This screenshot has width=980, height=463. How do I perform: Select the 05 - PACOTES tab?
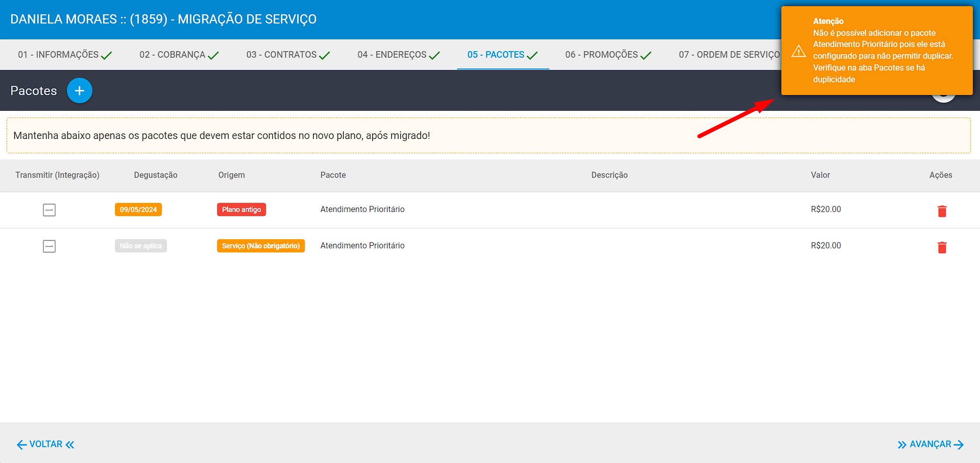503,55
